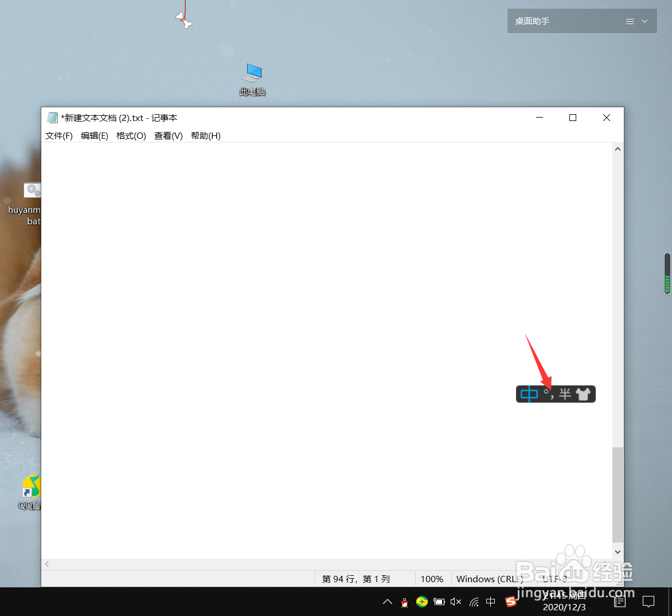Image resolution: width=672 pixels, height=616 pixels.
Task: Click the green meter floating widget at screen edge
Action: [x=667, y=274]
